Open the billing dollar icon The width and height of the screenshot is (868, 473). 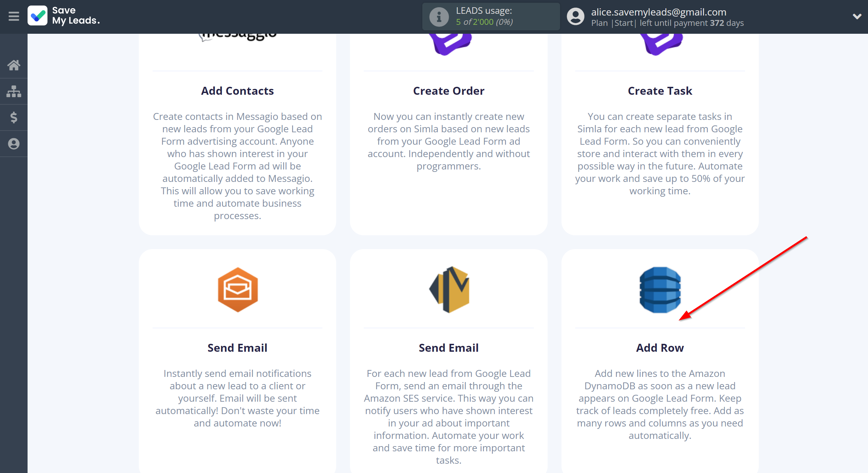pyautogui.click(x=14, y=117)
